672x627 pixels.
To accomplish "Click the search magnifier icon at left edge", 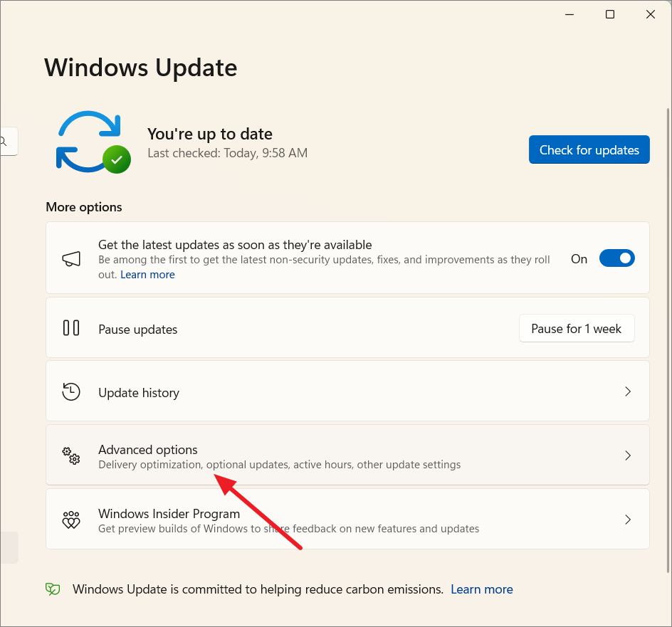I will point(4,142).
